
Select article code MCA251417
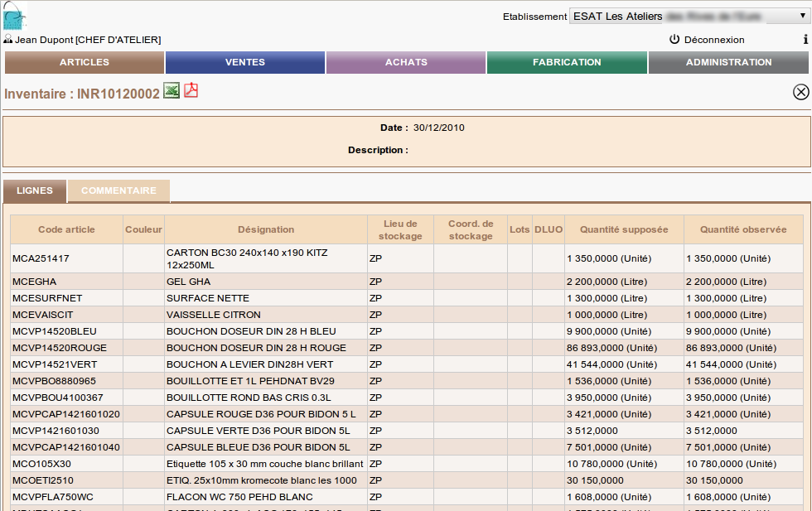(41, 258)
